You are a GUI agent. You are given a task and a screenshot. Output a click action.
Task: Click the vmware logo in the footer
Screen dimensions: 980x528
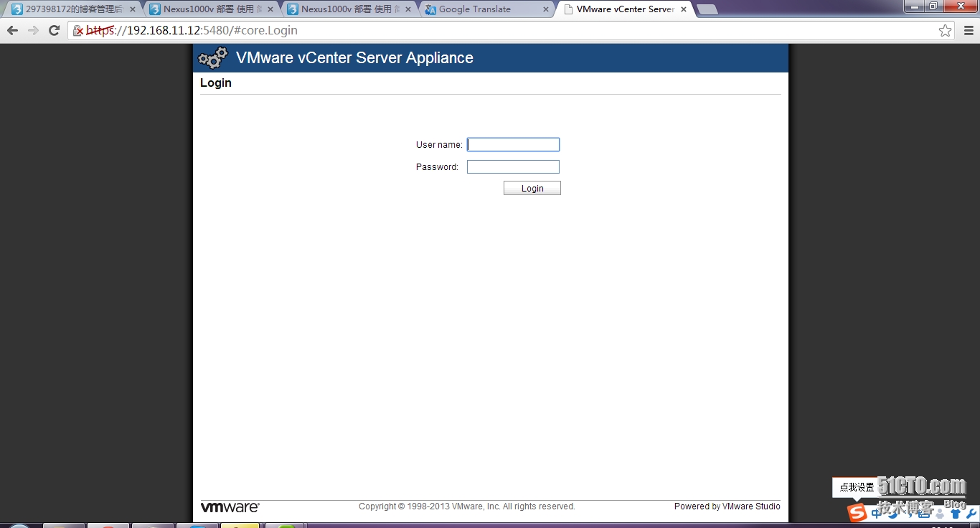[230, 507]
